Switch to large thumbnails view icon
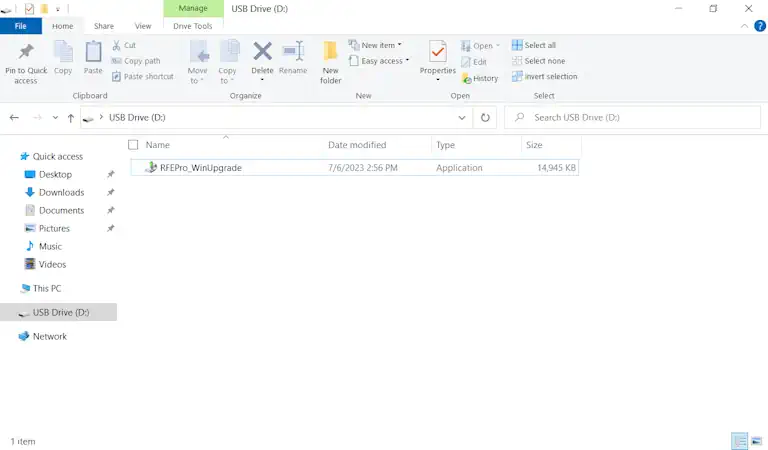Viewport: 768px width, 450px height. tap(756, 440)
